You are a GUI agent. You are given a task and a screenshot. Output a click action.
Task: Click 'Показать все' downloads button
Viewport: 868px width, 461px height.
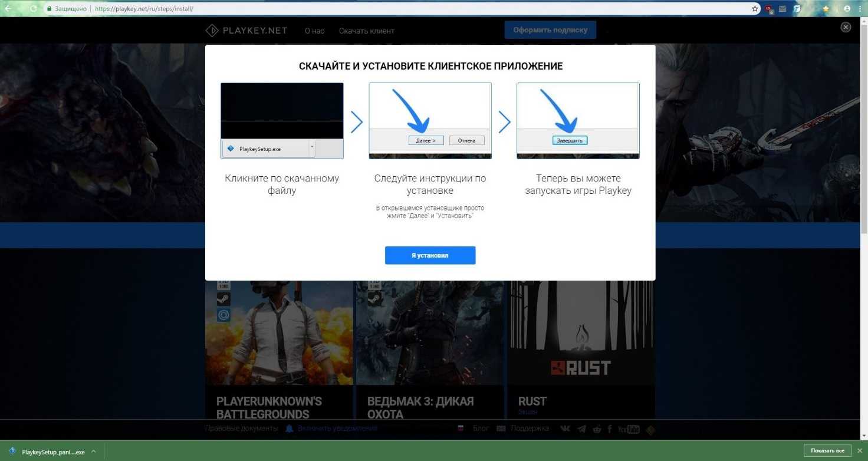coord(827,451)
